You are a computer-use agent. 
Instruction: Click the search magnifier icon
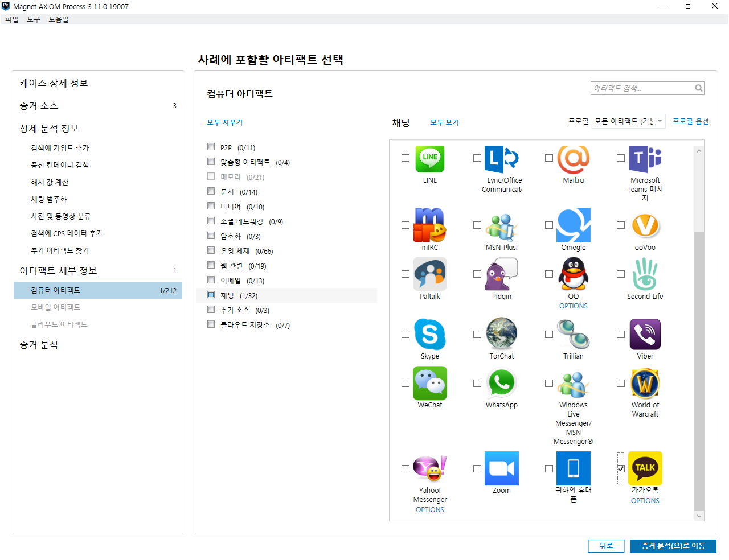click(698, 88)
